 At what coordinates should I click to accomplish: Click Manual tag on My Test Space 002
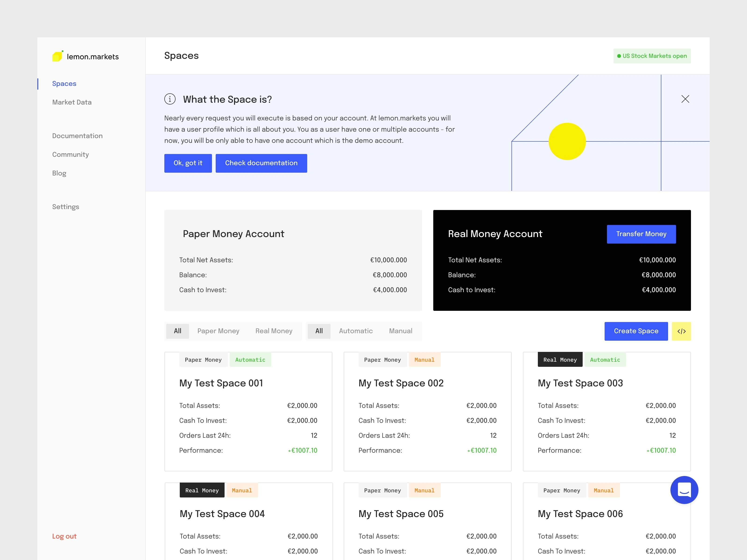pos(424,360)
